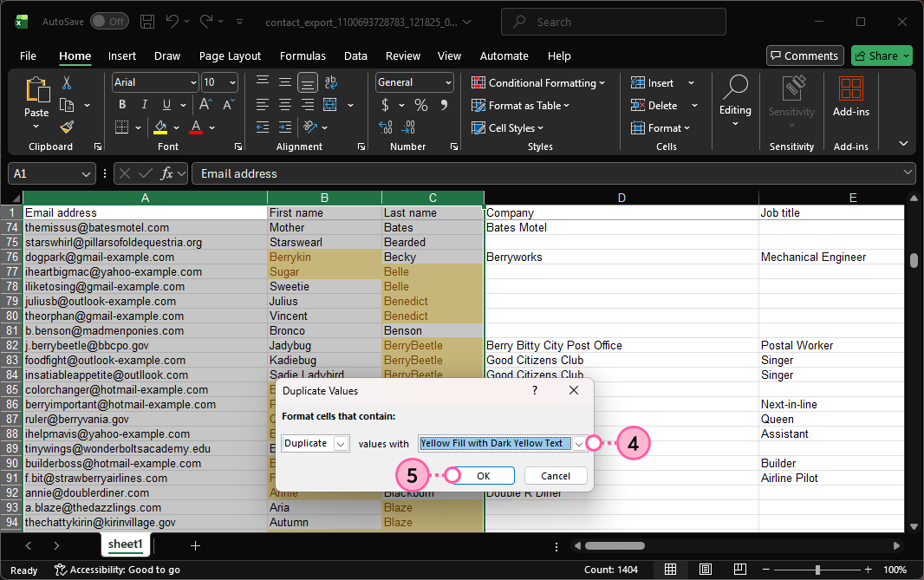Expand the Yellow Fill format dropdown
The image size is (924, 580).
[579, 443]
